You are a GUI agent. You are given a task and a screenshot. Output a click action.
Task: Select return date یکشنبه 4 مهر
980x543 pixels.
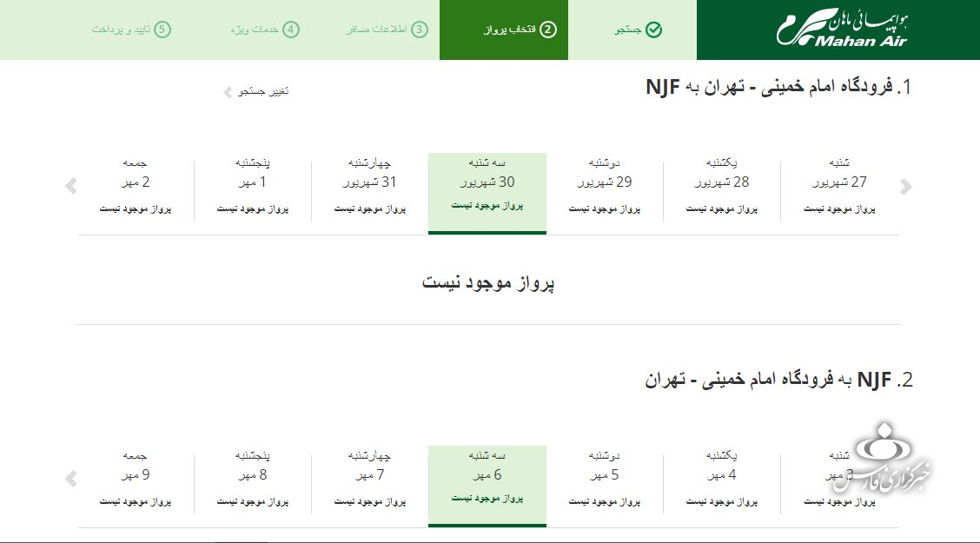tap(721, 478)
